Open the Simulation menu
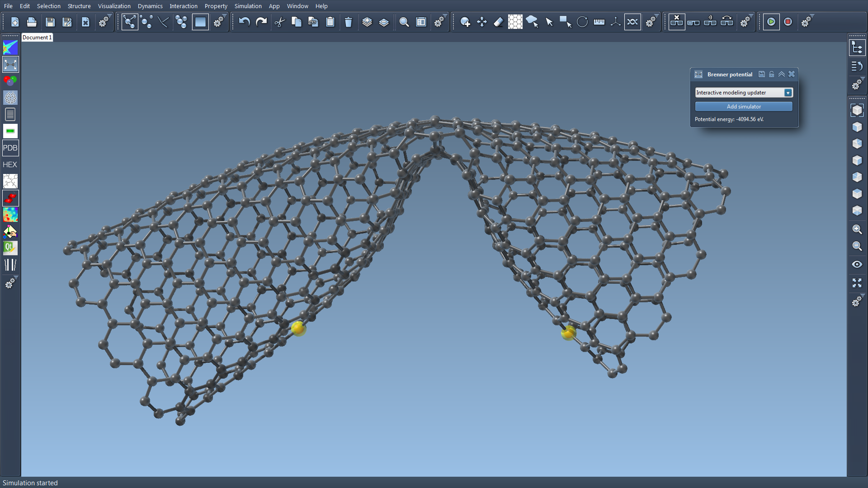The width and height of the screenshot is (868, 488). pos(248,6)
